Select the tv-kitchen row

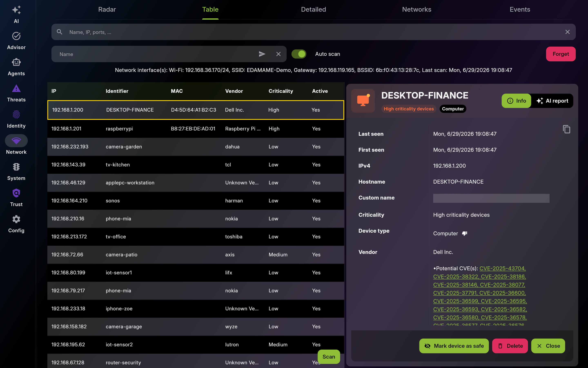196,165
